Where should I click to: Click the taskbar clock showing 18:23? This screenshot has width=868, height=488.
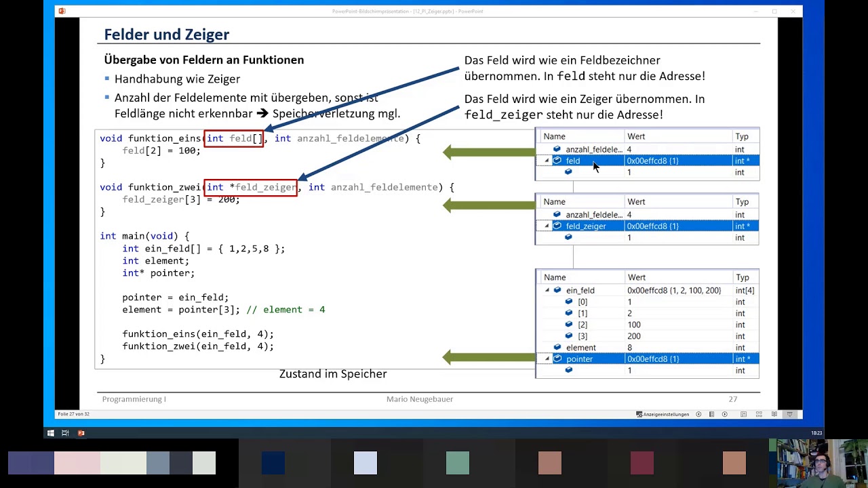[816, 433]
